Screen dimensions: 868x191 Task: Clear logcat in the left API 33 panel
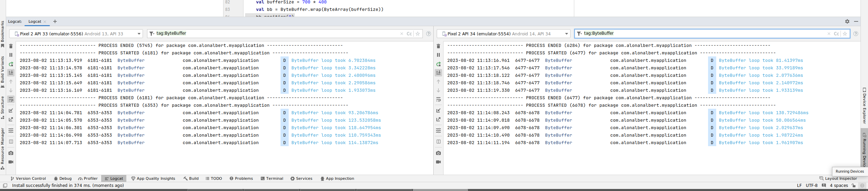point(11,46)
